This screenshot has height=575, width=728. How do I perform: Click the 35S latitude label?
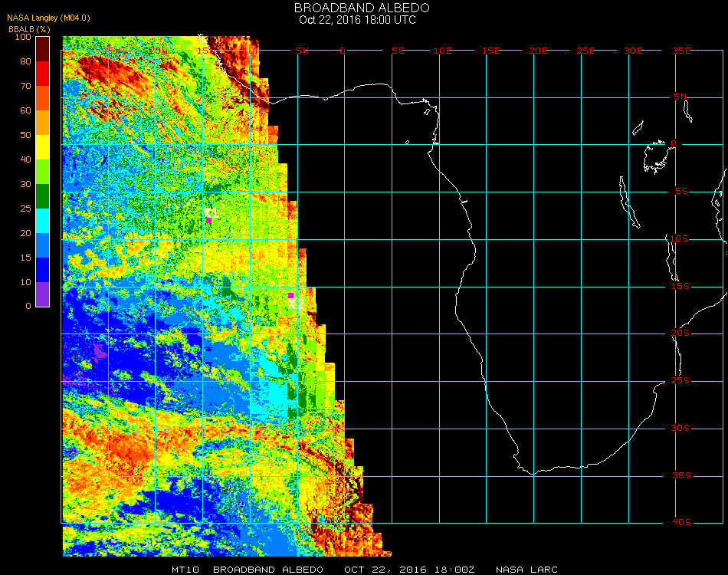[681, 475]
